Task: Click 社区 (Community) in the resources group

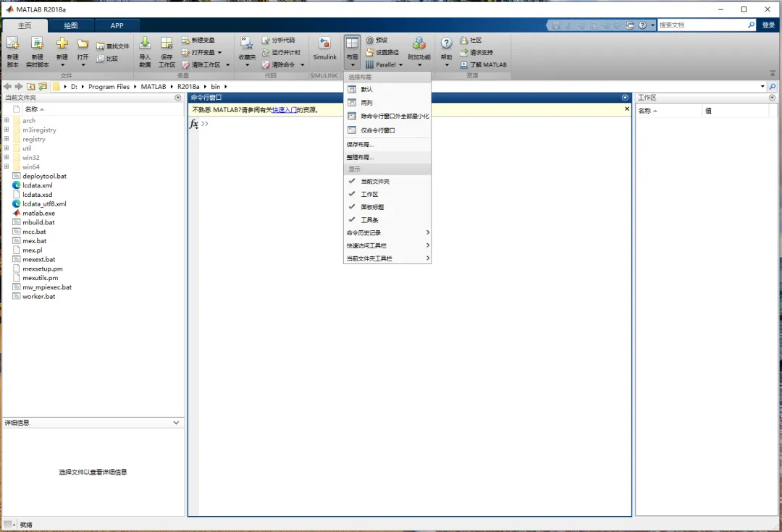Action: coord(471,40)
